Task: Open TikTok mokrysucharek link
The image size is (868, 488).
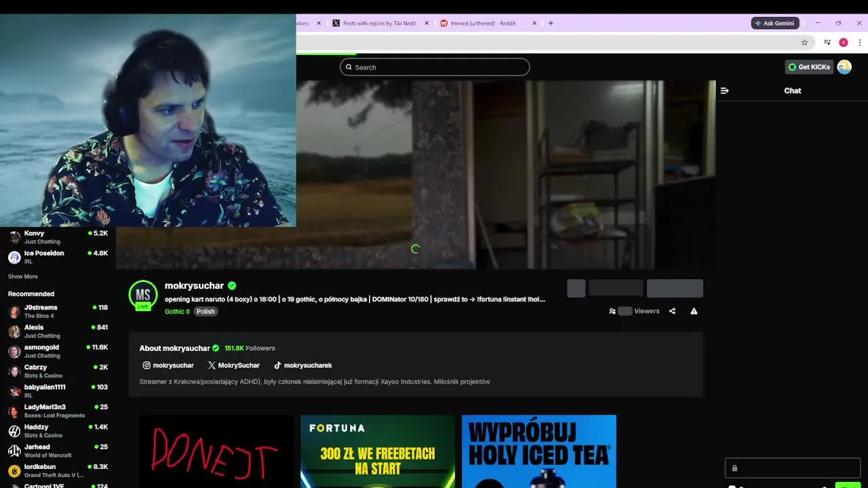Action: (303, 365)
